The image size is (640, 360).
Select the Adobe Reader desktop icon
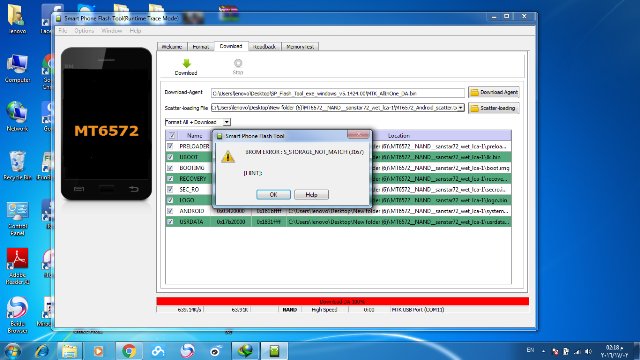point(17,266)
